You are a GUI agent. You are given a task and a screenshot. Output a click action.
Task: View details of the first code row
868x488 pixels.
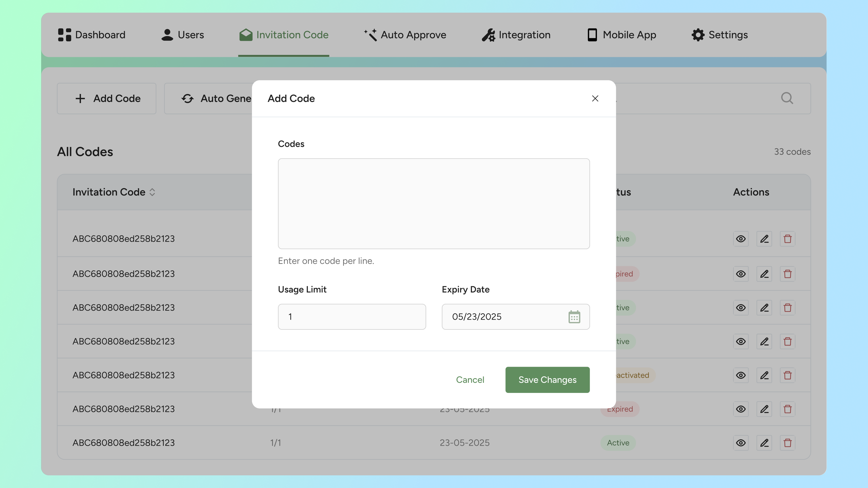[741, 239]
